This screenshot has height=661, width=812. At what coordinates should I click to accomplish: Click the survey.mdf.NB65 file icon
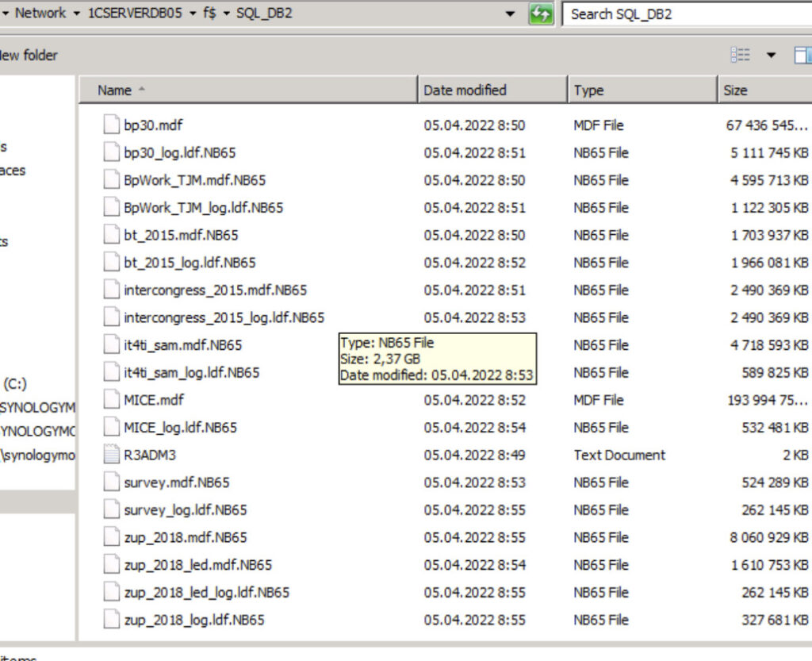111,482
